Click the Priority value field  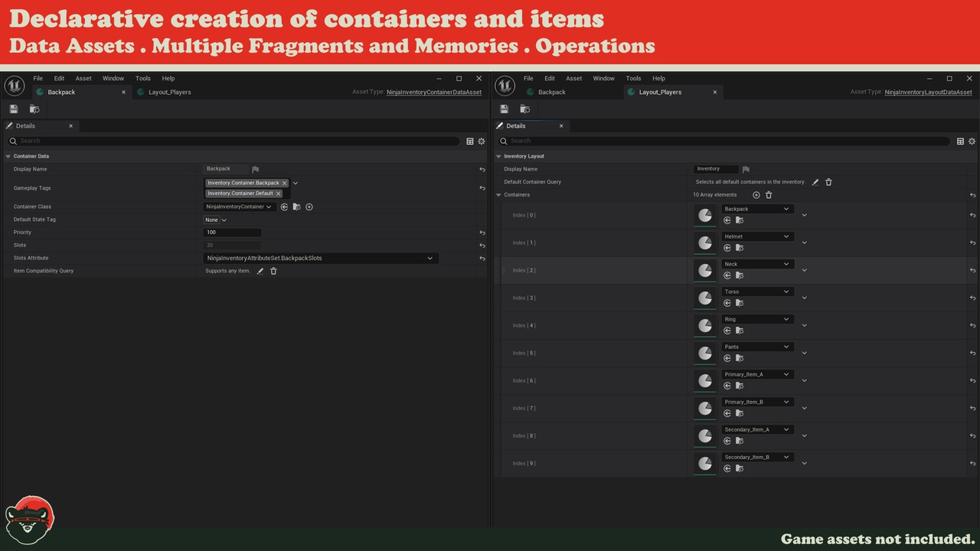pyautogui.click(x=232, y=233)
